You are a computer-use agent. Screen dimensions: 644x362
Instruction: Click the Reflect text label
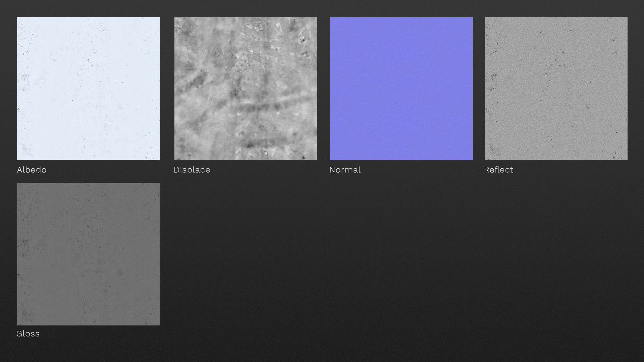point(498,170)
